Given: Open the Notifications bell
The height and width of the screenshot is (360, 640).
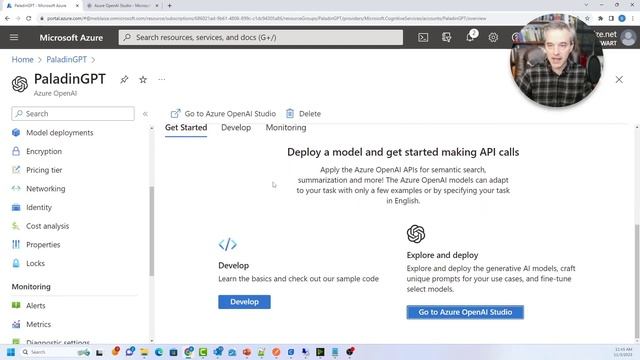Looking at the screenshot, I should [470, 37].
